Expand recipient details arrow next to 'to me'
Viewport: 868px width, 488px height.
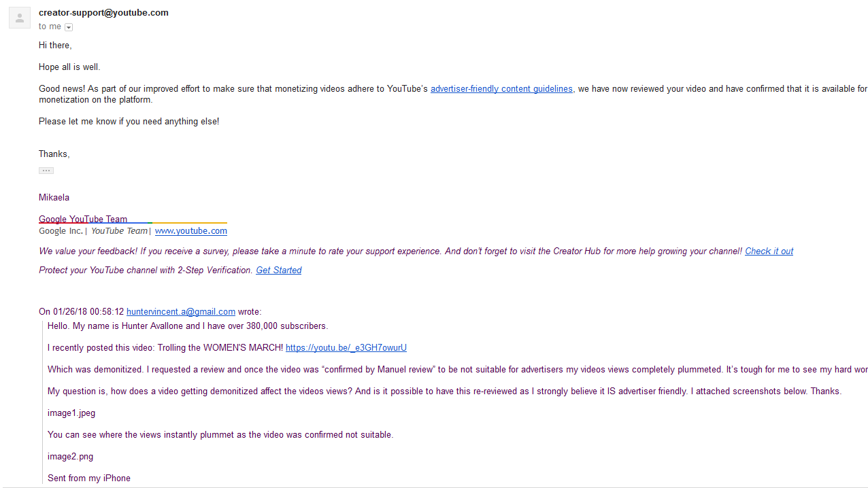pyautogui.click(x=69, y=27)
